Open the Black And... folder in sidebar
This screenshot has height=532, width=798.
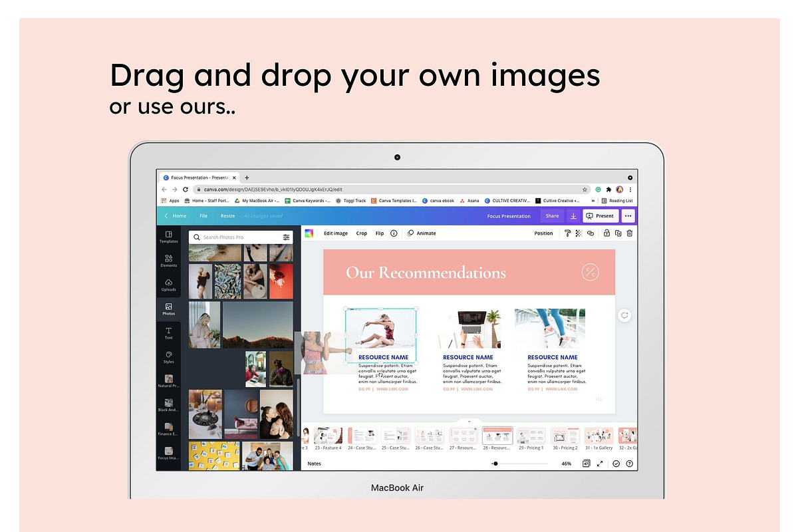[168, 405]
